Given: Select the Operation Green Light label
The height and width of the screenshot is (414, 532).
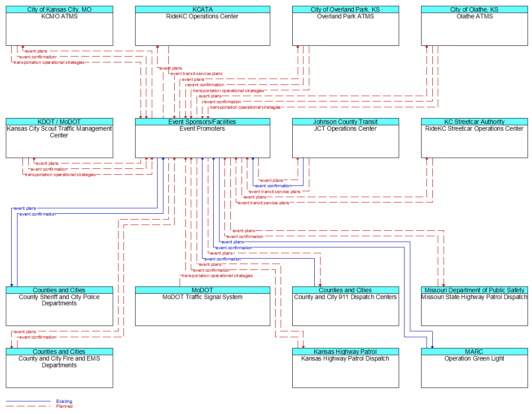Looking at the screenshot, I should click(x=475, y=358).
